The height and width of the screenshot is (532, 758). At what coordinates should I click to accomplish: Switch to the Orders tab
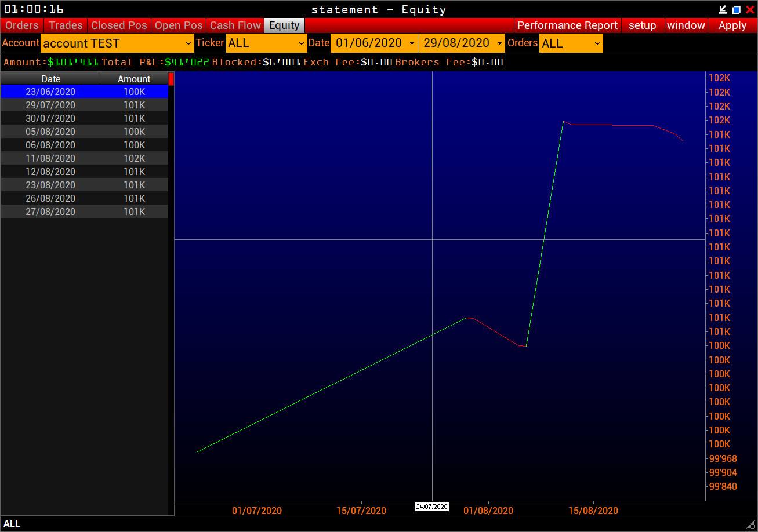coord(22,25)
